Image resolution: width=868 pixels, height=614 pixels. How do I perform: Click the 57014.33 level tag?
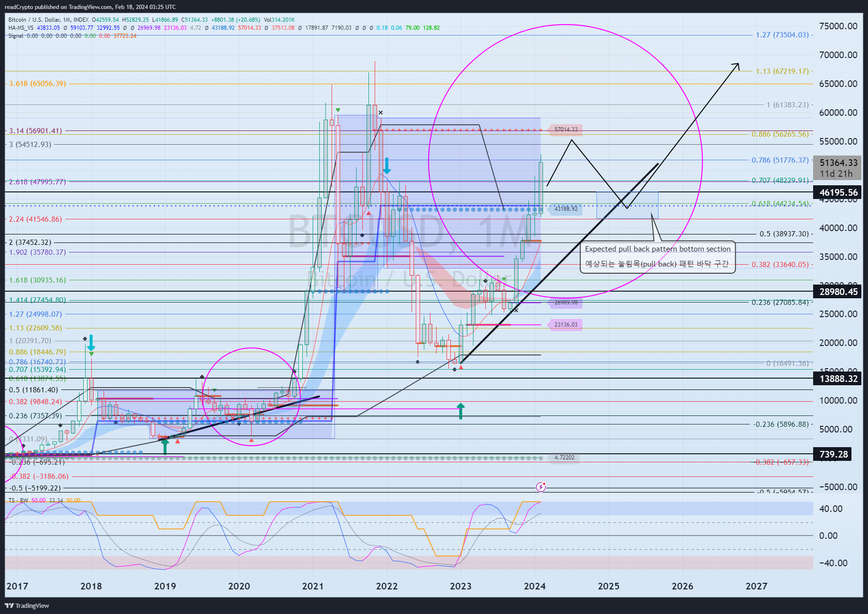pyautogui.click(x=565, y=130)
